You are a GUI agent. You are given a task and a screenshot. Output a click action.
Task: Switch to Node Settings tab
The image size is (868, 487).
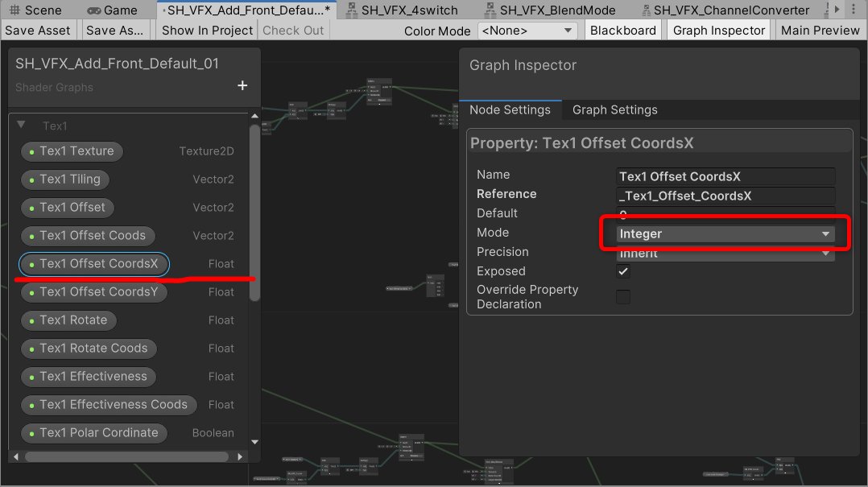[x=510, y=109]
